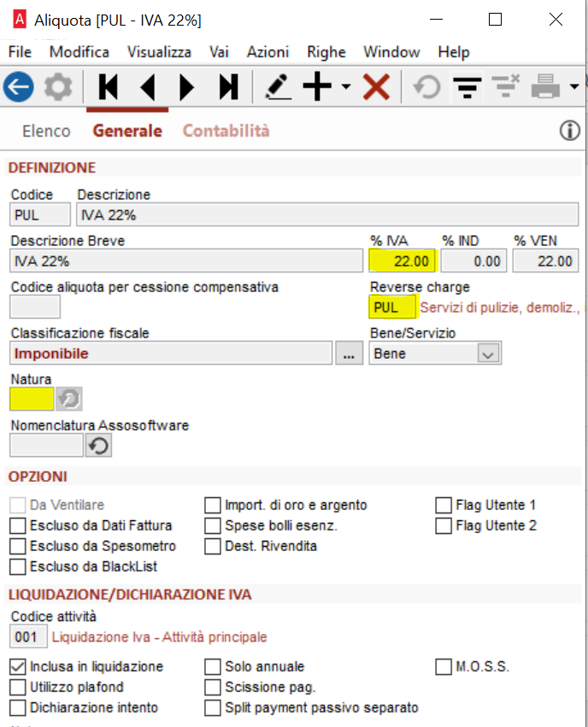Viewport: 588px width, 727px height.
Task: Check Escluso da Spesometro
Action: click(18, 546)
